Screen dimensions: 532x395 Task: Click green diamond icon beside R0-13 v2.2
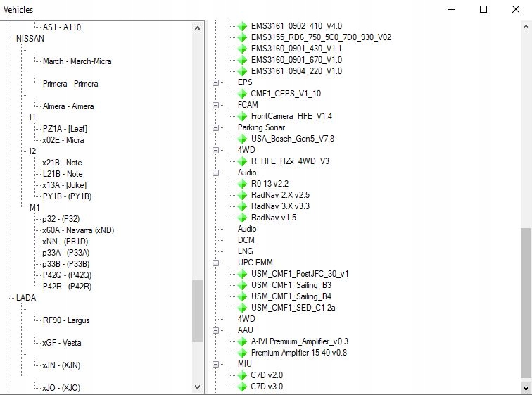pyautogui.click(x=242, y=184)
